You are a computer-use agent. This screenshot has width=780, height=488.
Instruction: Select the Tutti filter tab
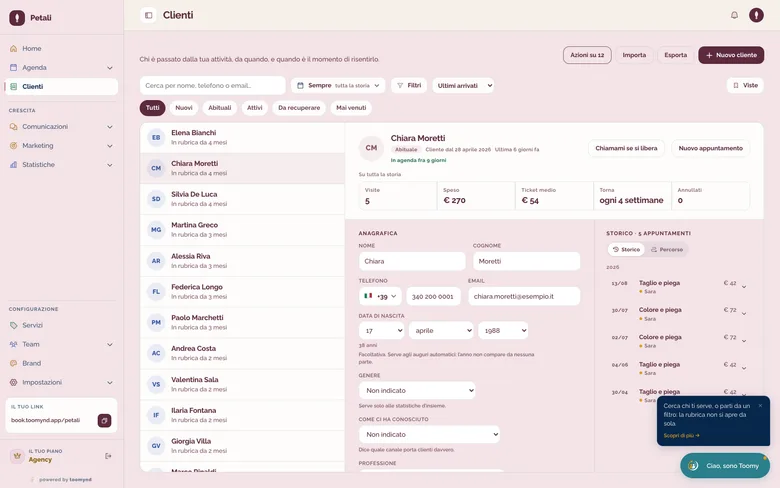tap(152, 108)
